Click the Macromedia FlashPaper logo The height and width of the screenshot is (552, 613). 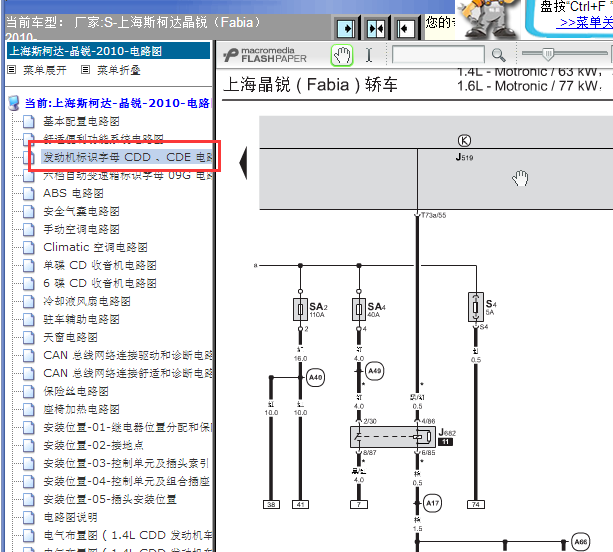tap(265, 55)
